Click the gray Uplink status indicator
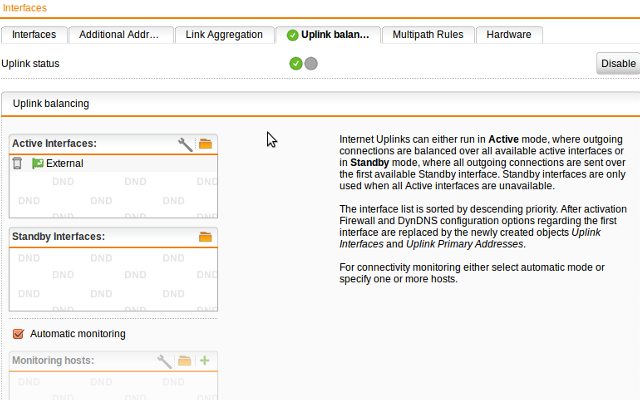640x400 pixels. [311, 63]
